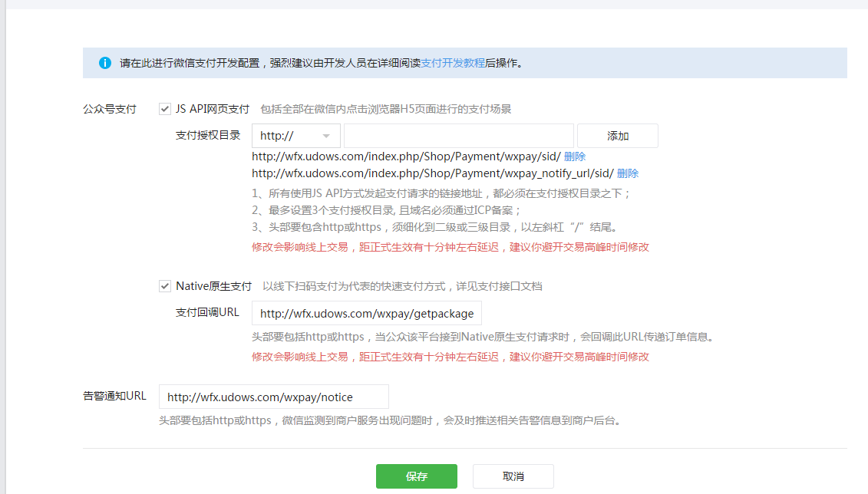The image size is (868, 494).
Task: Click 删除 next to the wxpay/sid/ directory
Action: point(575,156)
